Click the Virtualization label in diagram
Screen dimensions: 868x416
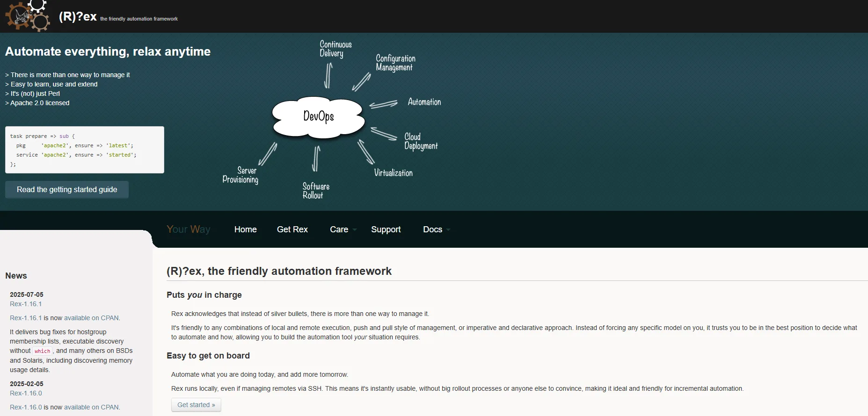tap(393, 173)
